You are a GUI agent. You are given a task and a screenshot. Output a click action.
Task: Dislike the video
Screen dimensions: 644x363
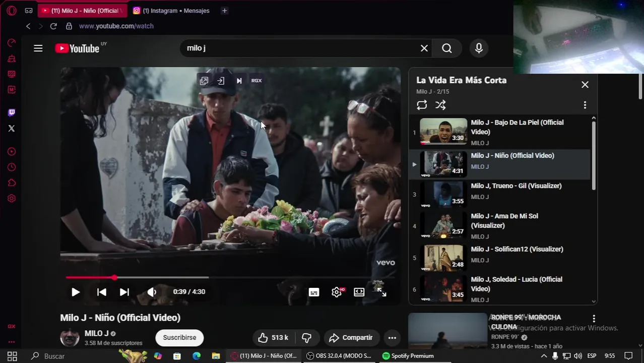point(306,338)
